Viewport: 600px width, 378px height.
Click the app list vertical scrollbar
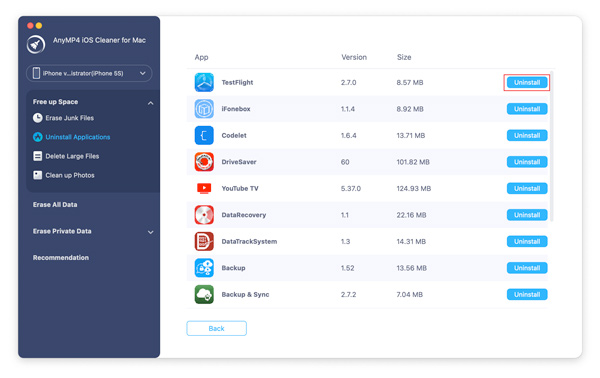coord(552,146)
